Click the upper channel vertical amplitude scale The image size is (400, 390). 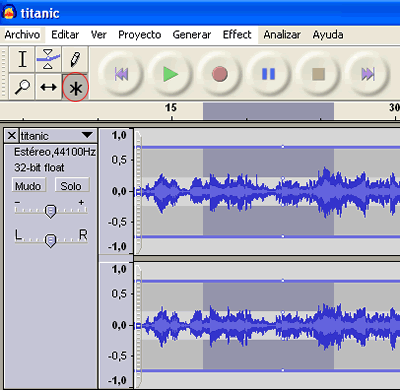point(116,191)
